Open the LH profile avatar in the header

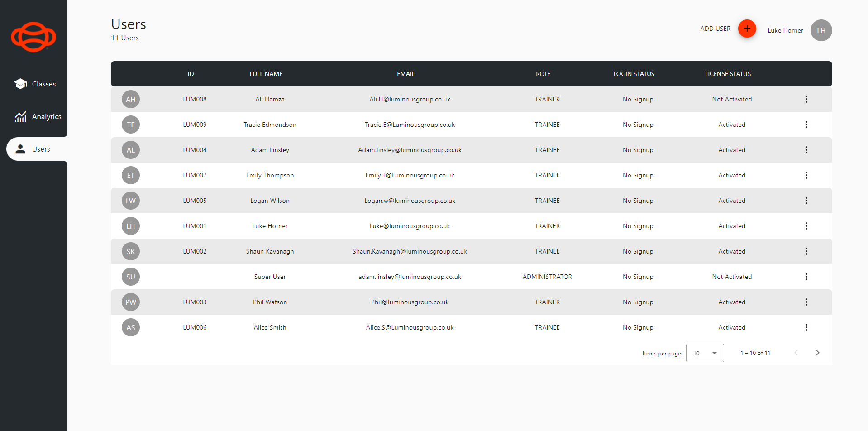tap(821, 30)
